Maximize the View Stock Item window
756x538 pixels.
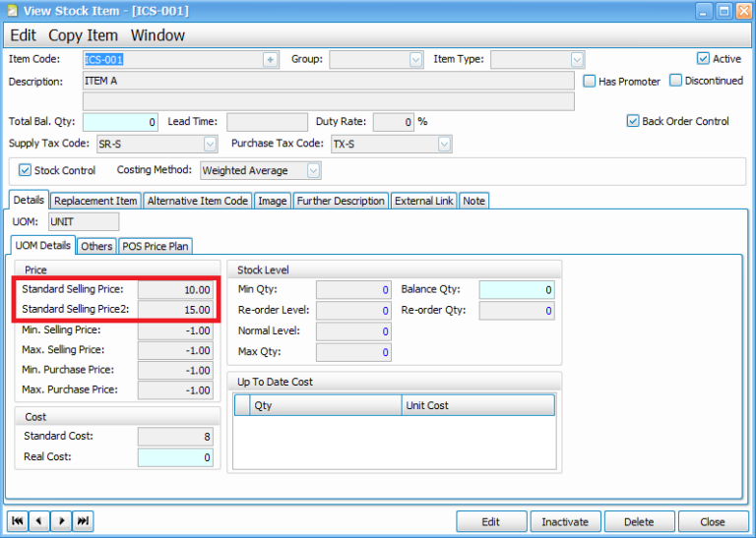pos(724,11)
